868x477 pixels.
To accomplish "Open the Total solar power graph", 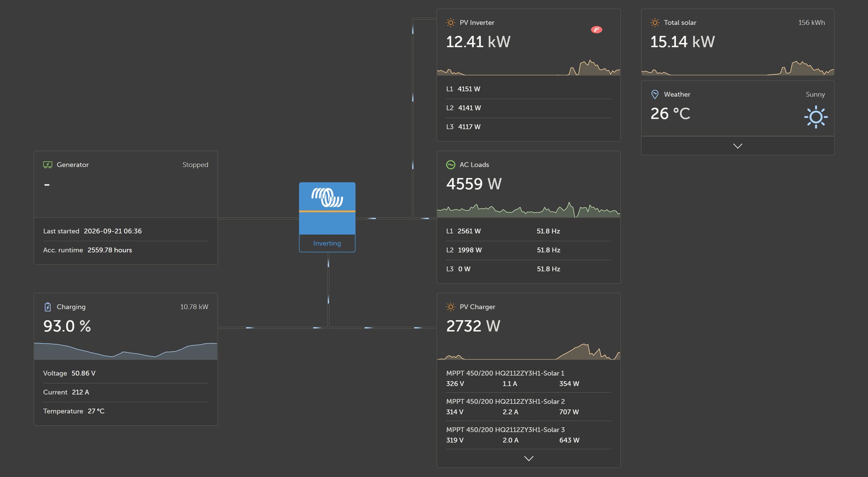I will coord(737,67).
